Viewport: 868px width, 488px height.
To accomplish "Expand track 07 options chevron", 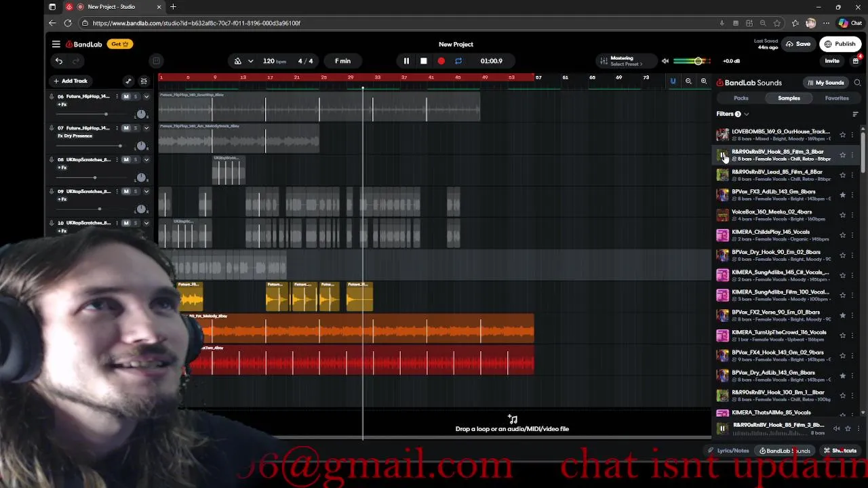I will (x=146, y=128).
